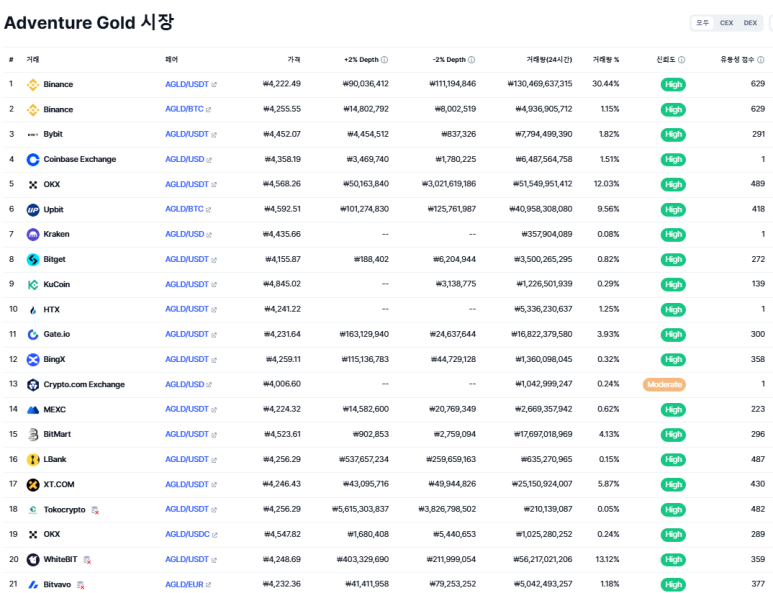Click depth value ₩5,615,303,837 for Tokocrypto

pyautogui.click(x=360, y=509)
